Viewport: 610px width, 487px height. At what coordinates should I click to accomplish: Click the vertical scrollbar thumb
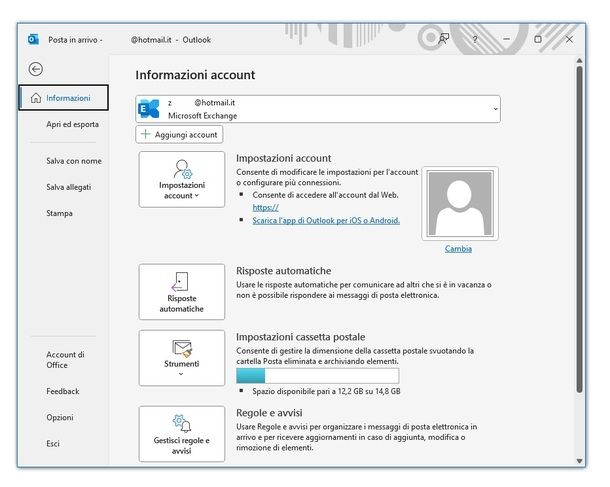tap(579, 229)
